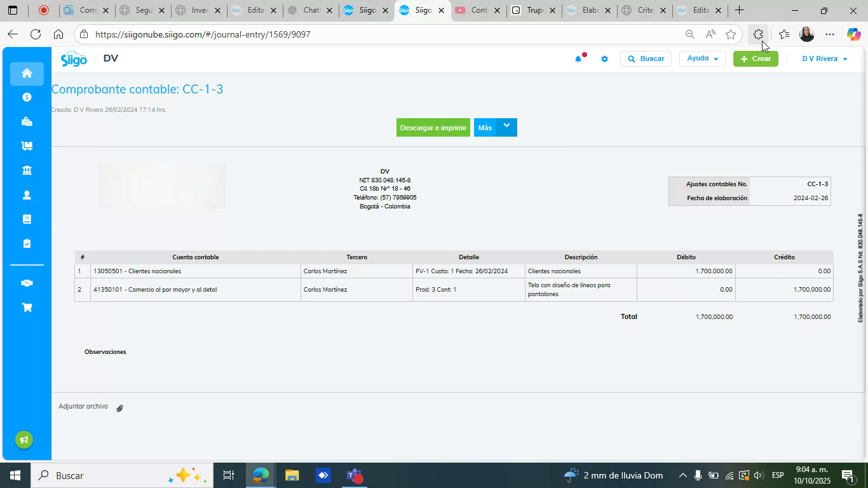Click the Comprobante contable: CC-1-3 heading
Image resolution: width=868 pixels, height=488 pixels.
[137, 89]
